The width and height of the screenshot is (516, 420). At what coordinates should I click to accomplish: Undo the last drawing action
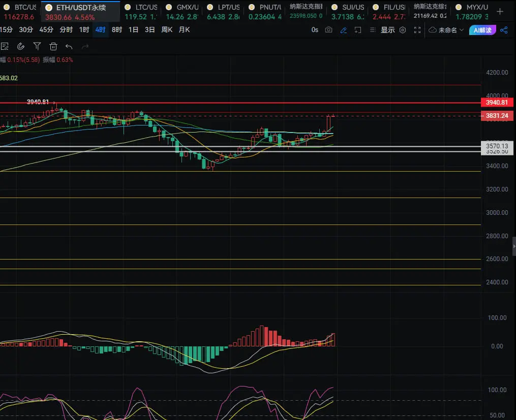[69, 47]
